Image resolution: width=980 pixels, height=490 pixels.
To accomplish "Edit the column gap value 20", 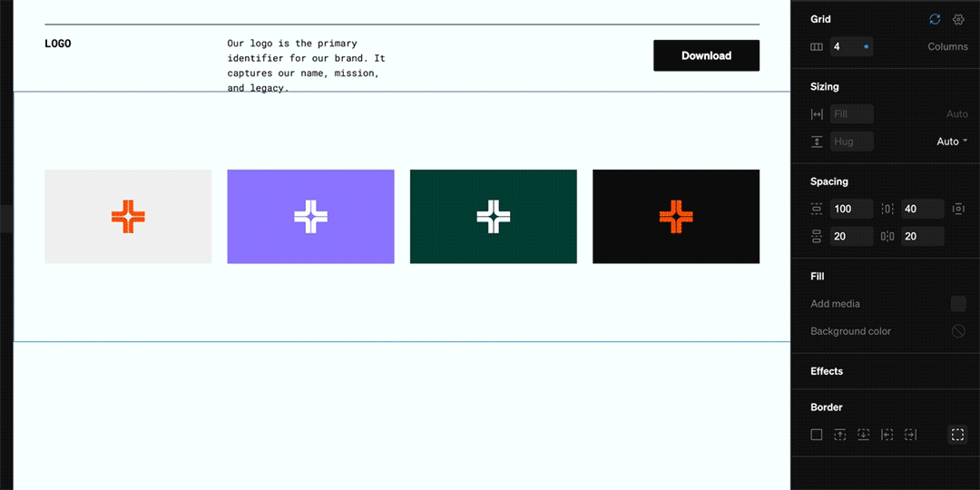I will click(923, 236).
